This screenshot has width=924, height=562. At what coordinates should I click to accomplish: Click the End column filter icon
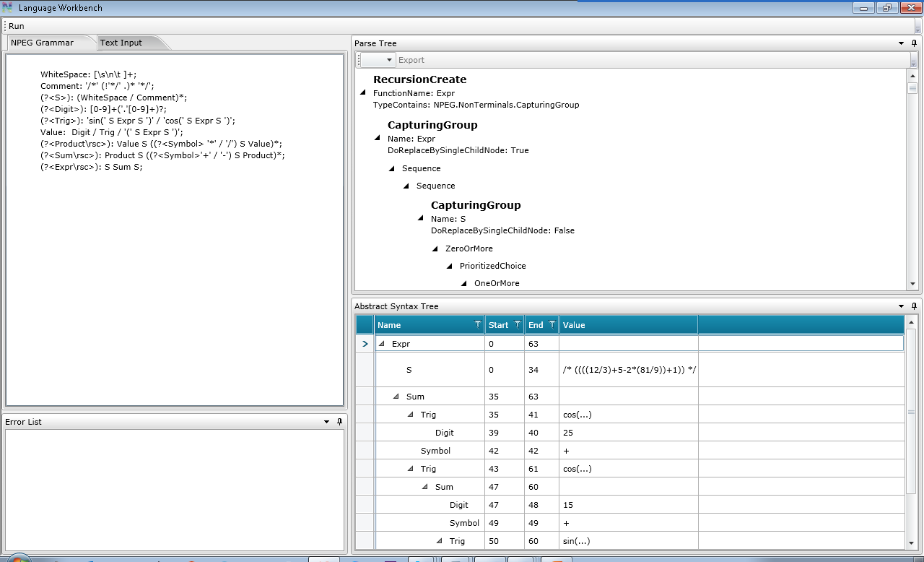point(552,325)
